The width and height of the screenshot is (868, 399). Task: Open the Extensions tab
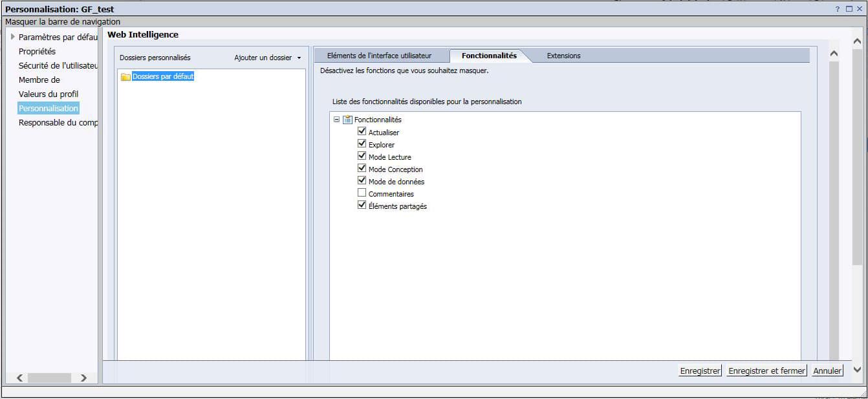point(563,56)
